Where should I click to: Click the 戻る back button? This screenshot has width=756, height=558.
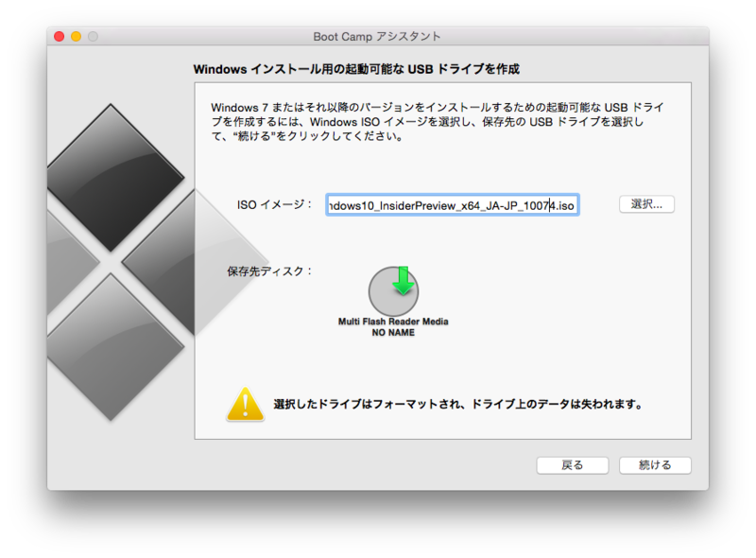573,465
